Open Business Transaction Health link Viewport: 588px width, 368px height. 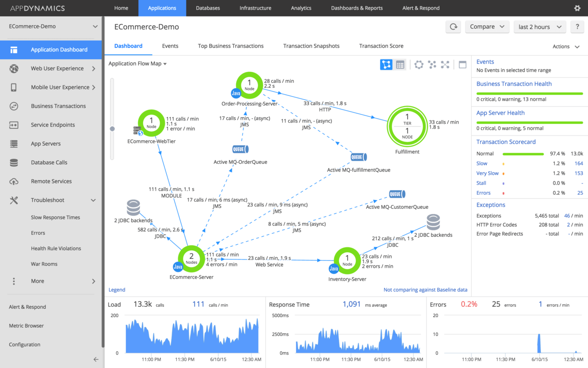pos(514,84)
